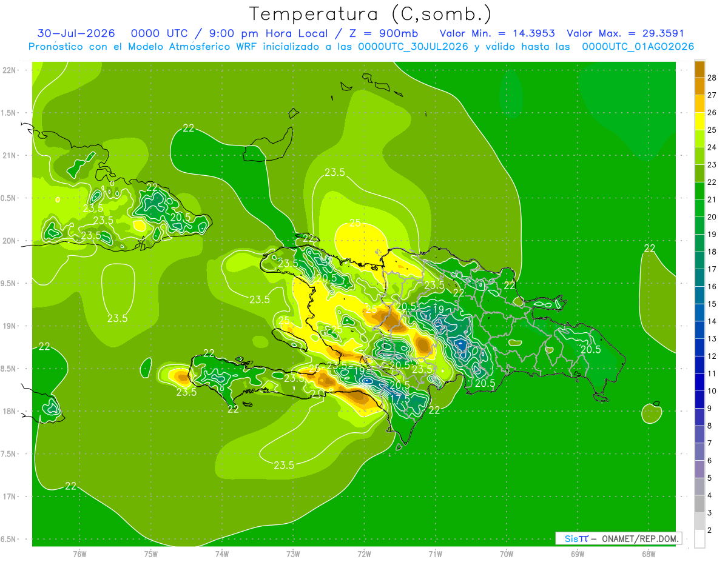728x562 pixels.
Task: Pick the orange swatch between legend 26 and 27
Action: (x=699, y=104)
